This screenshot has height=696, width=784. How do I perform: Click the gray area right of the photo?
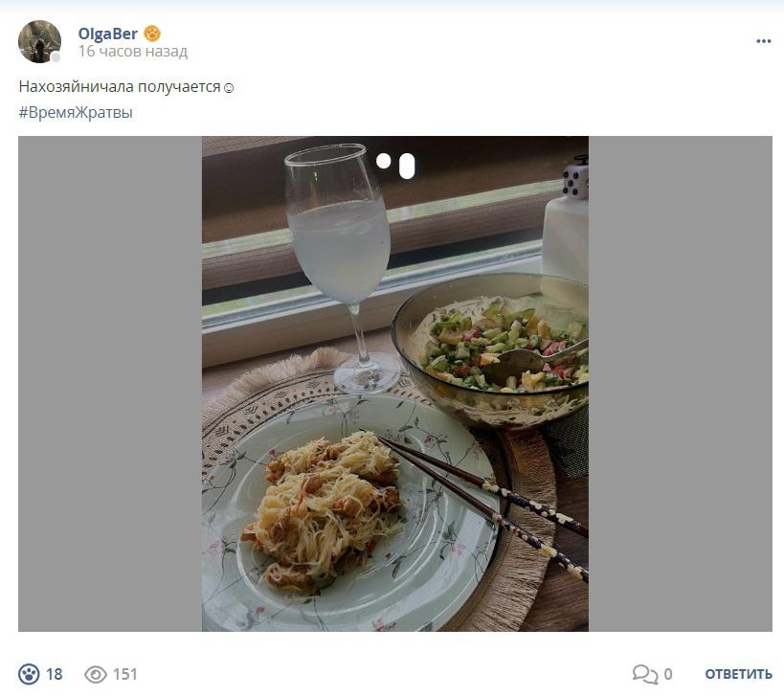pos(680,384)
